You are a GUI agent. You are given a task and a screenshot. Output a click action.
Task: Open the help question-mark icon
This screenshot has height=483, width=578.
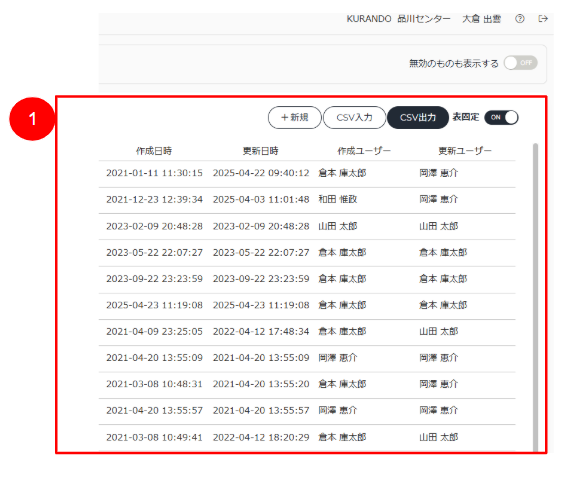[x=520, y=19]
